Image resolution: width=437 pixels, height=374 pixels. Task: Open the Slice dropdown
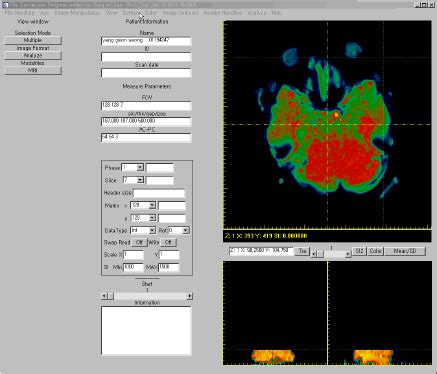pyautogui.click(x=140, y=180)
